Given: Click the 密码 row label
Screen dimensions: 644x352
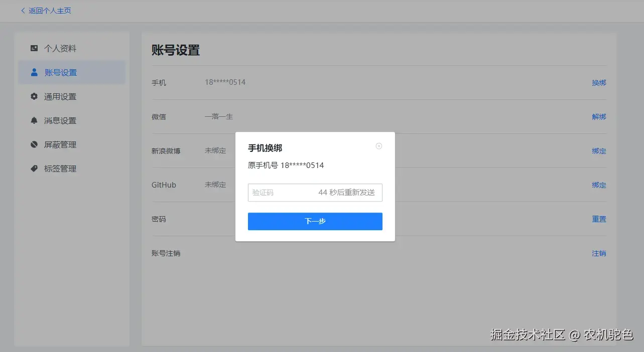Looking at the screenshot, I should [x=159, y=219].
